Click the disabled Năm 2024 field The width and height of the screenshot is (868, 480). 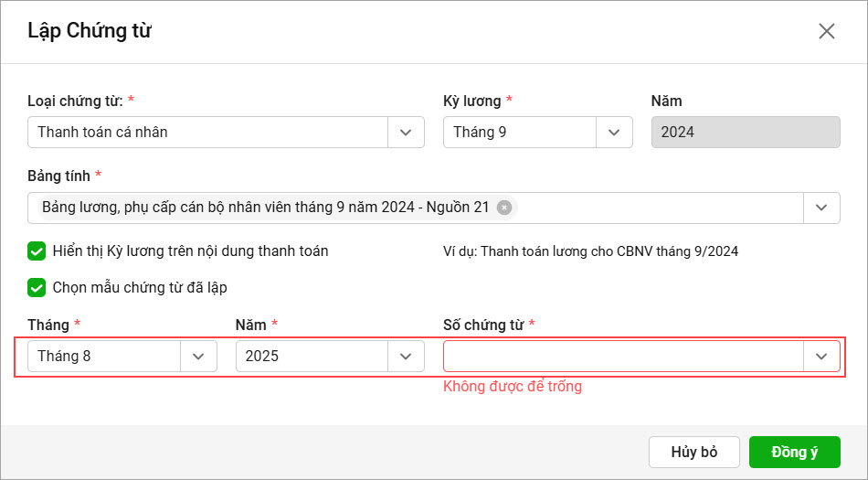point(746,133)
